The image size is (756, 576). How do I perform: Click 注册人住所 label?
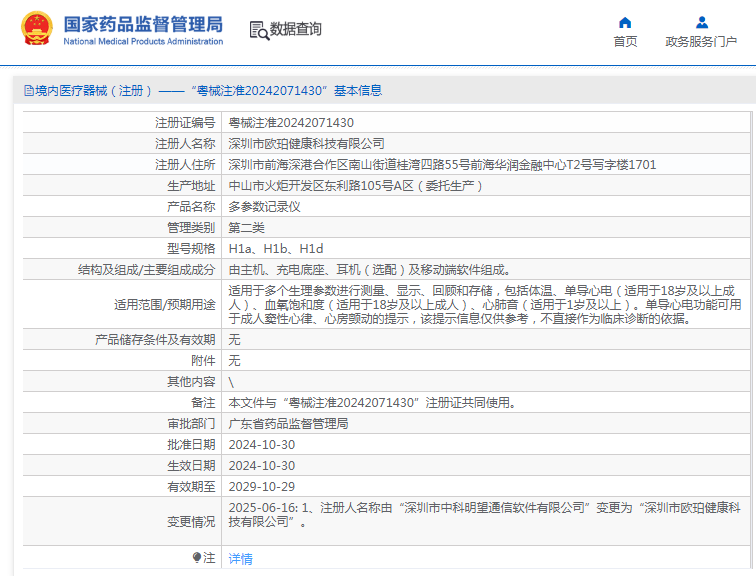tap(185, 165)
